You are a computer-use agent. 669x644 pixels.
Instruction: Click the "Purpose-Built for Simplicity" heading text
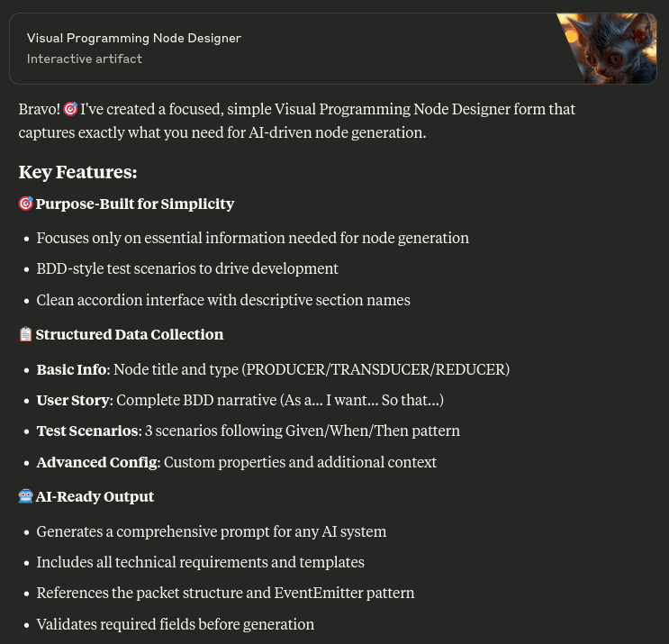(135, 204)
